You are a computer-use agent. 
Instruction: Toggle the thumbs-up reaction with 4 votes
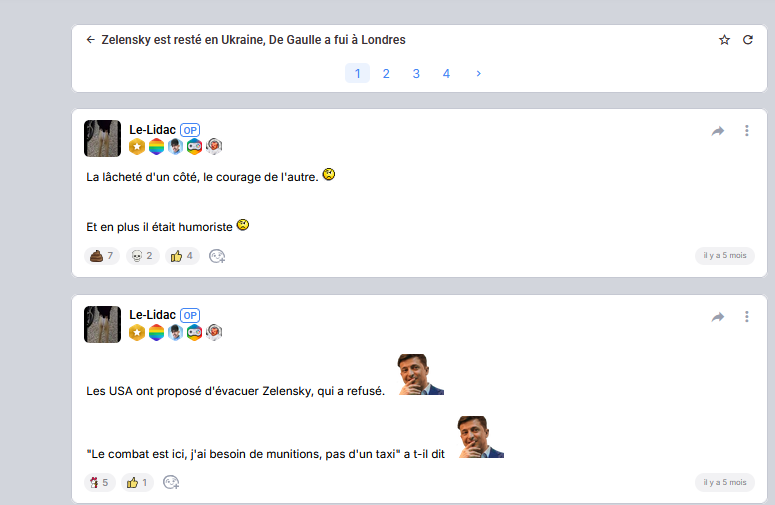pyautogui.click(x=182, y=256)
